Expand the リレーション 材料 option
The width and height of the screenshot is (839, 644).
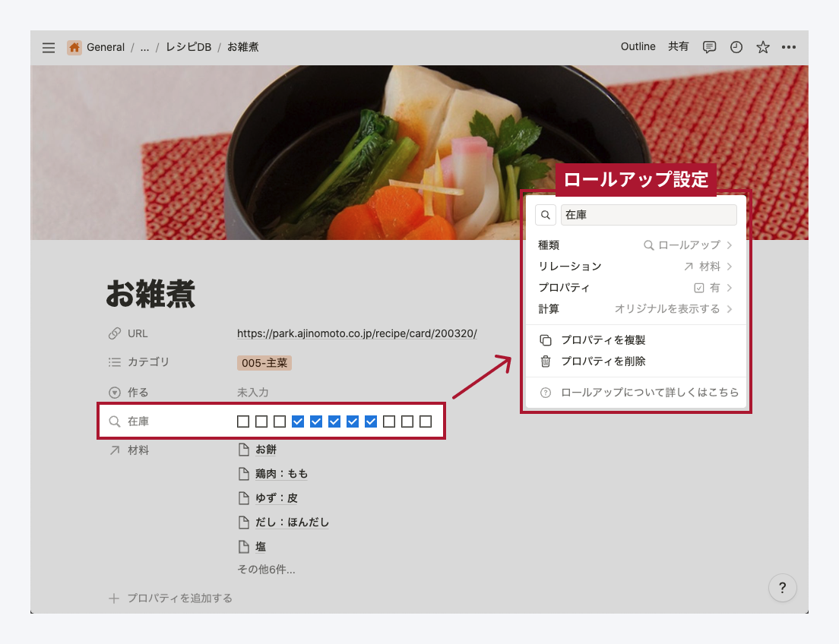point(635,267)
